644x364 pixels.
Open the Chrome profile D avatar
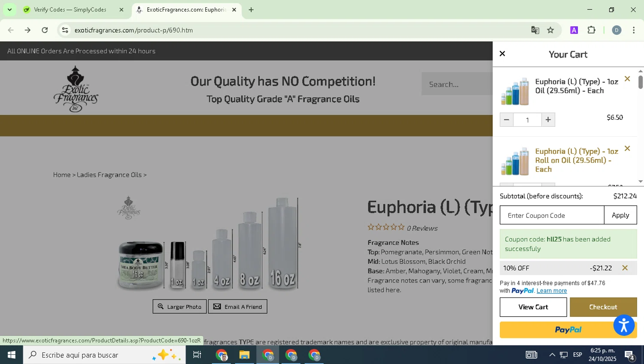coord(617,30)
